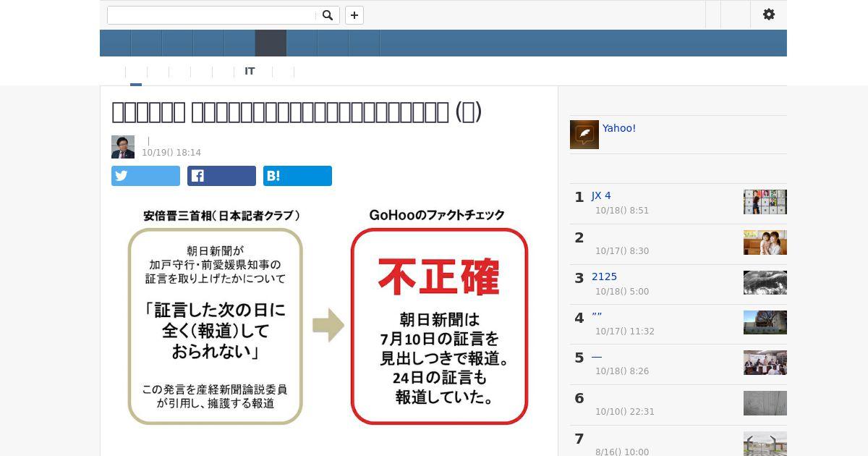Image resolution: width=868 pixels, height=456 pixels.
Task: Click ranking date 10/18() 8:26
Action: point(622,371)
